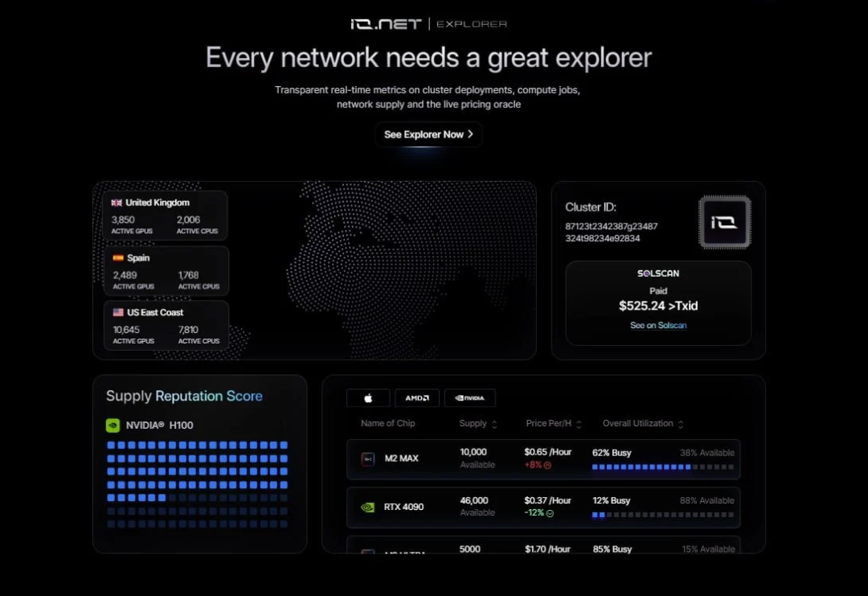Select the US East Coast region name
Image resolution: width=868 pixels, height=596 pixels.
(x=155, y=312)
